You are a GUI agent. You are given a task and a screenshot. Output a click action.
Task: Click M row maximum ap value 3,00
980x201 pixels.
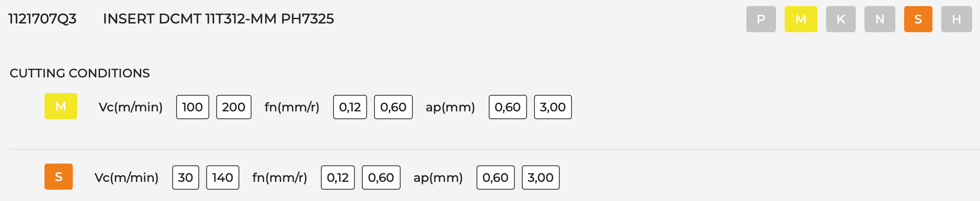pos(552,107)
